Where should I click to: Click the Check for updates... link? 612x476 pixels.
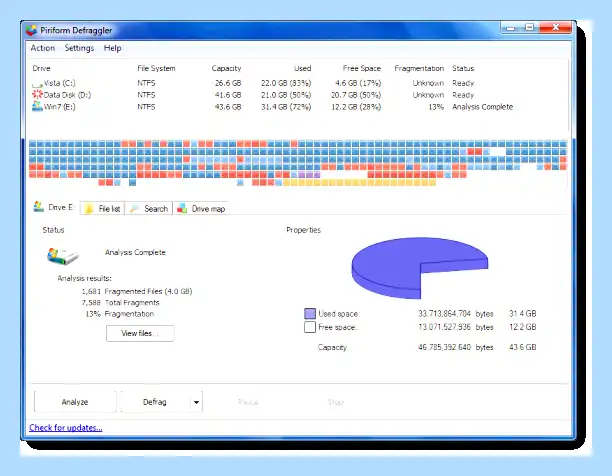[66, 428]
